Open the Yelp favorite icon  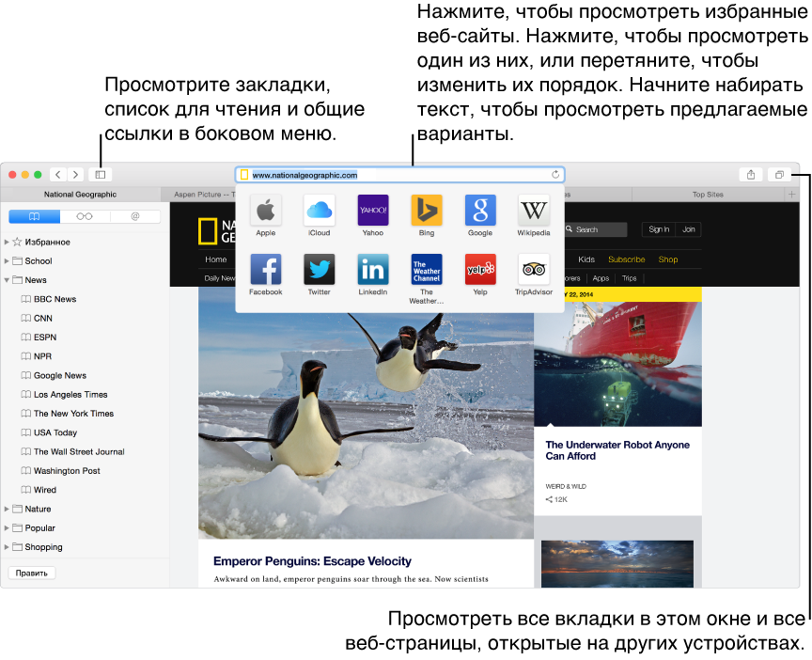[480, 270]
